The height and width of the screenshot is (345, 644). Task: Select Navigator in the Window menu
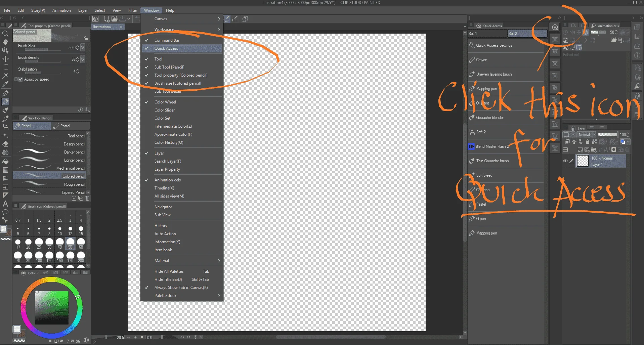click(x=182, y=207)
